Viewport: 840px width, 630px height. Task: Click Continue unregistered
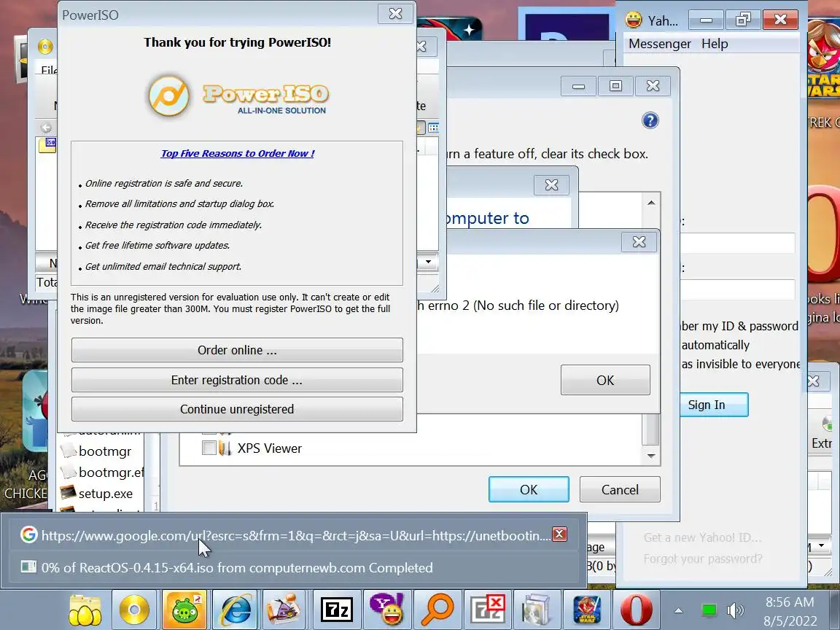(237, 409)
